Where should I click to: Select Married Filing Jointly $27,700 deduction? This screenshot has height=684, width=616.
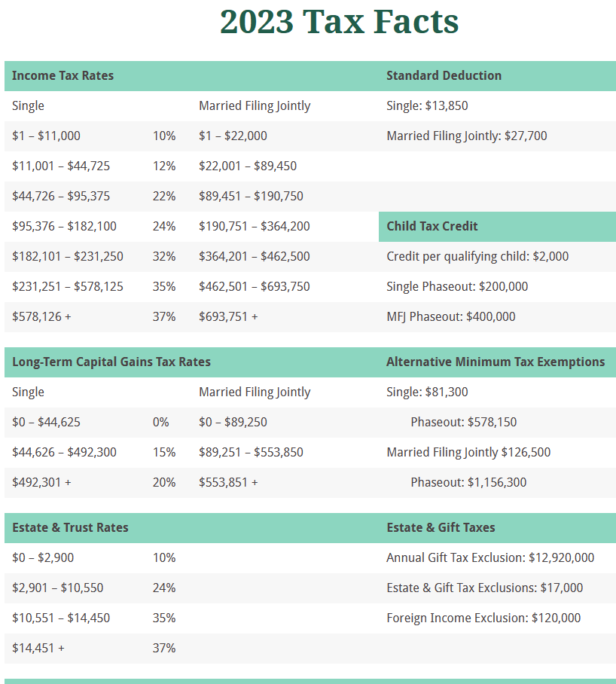pyautogui.click(x=466, y=136)
